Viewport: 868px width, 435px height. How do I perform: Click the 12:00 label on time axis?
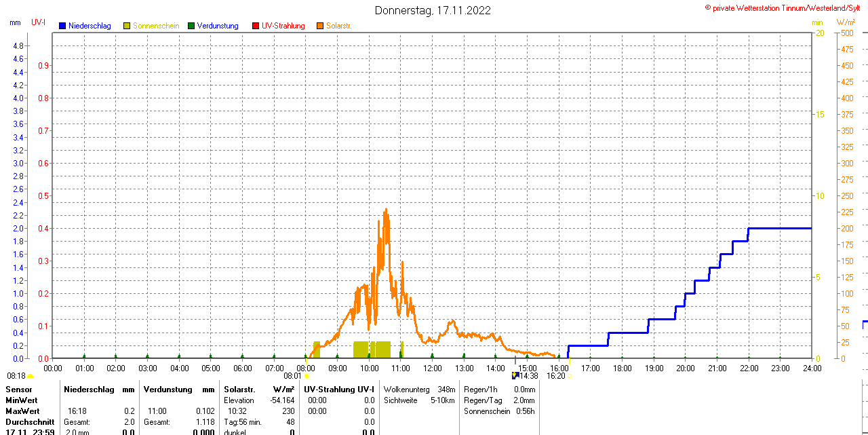pos(433,368)
